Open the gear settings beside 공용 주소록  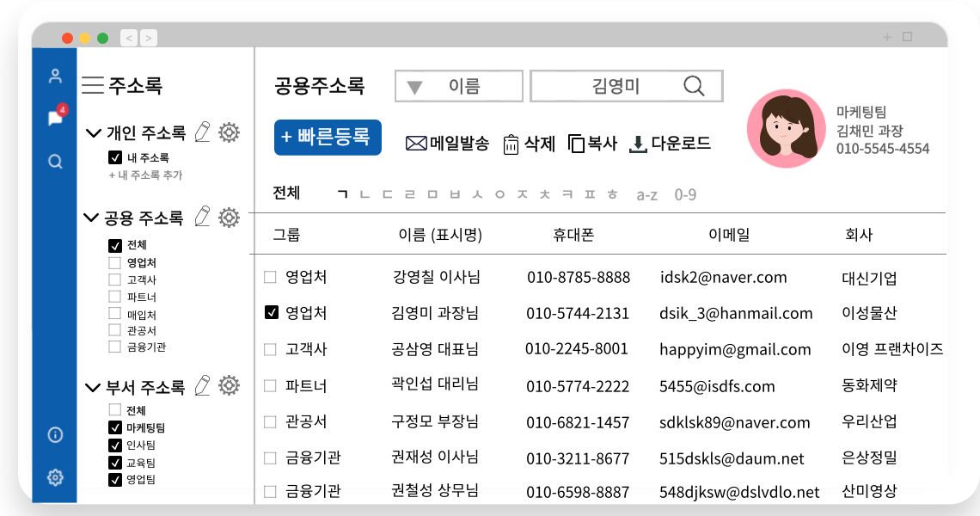[229, 218]
